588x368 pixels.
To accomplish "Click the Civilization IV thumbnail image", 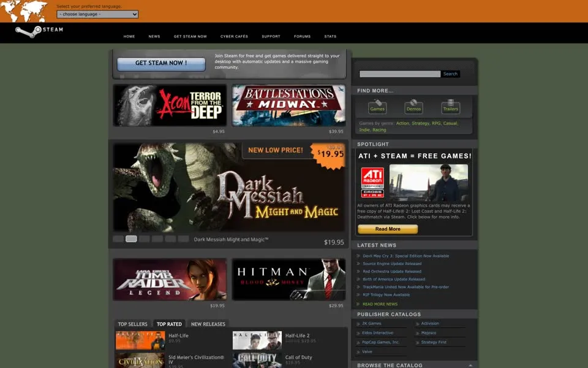I will [x=140, y=361].
